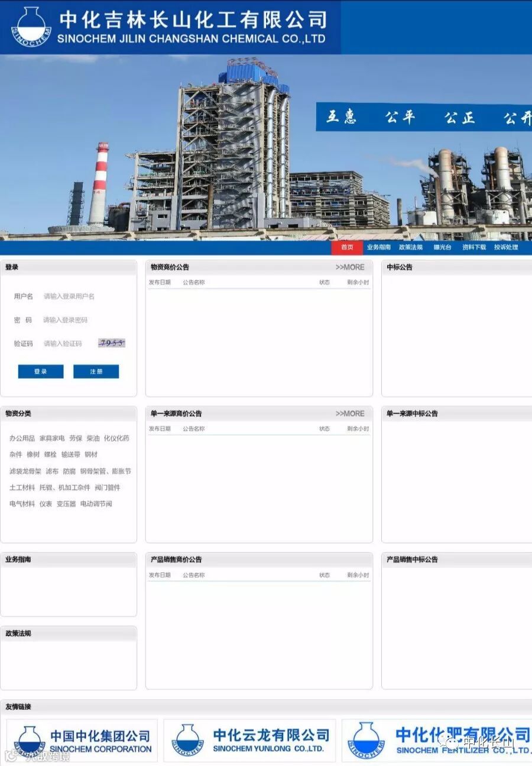Open the 中国中化集团公司 Sinochem Corporation link banner

click(x=82, y=741)
